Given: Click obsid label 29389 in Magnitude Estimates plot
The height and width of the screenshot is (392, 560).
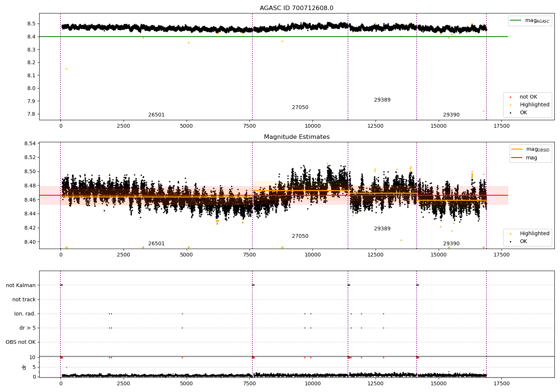Looking at the screenshot, I should click(x=382, y=229).
